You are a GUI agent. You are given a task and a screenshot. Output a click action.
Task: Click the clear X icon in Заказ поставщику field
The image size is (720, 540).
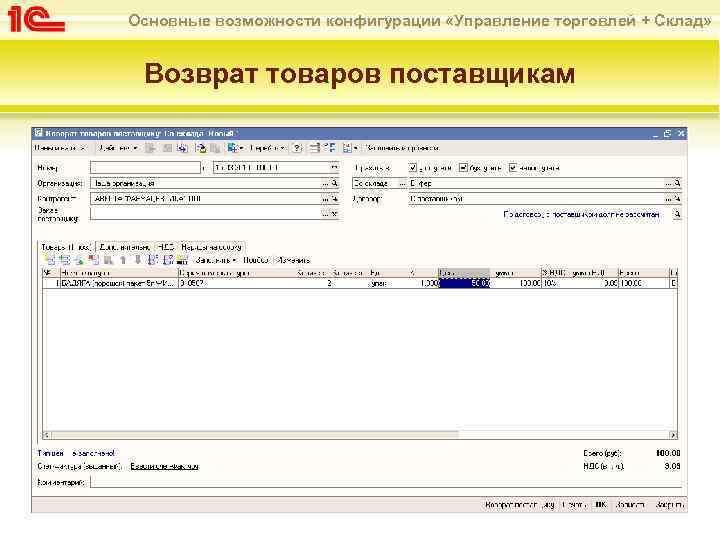coord(335,214)
